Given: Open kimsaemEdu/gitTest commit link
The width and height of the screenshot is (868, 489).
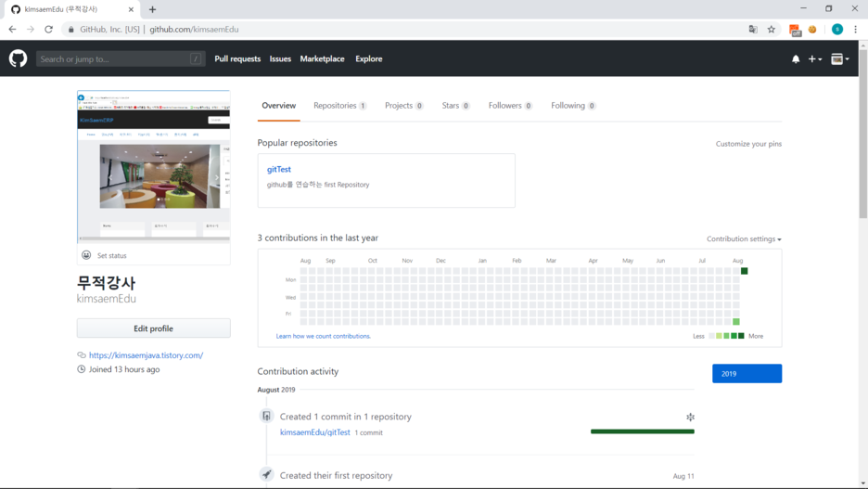Looking at the screenshot, I should (x=315, y=432).
